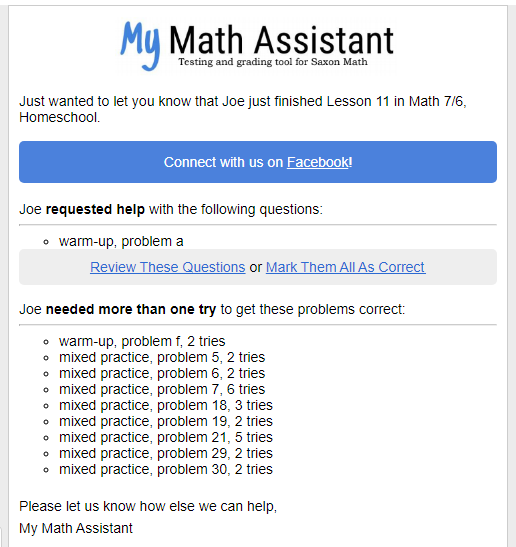Click the blue Connect with us banner
The width and height of the screenshot is (516, 547).
(258, 162)
